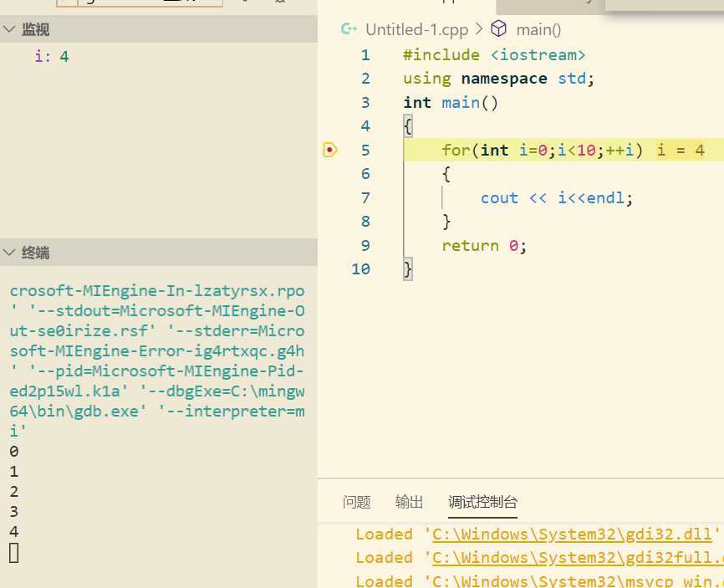
Task: Click 'return 0;' statement
Action: point(484,246)
